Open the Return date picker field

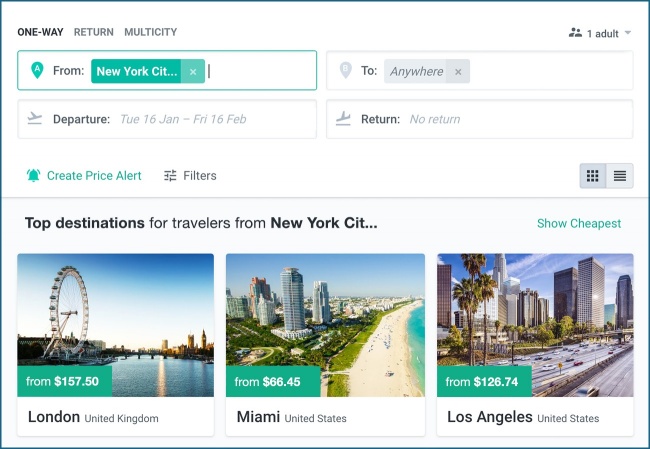click(x=480, y=119)
